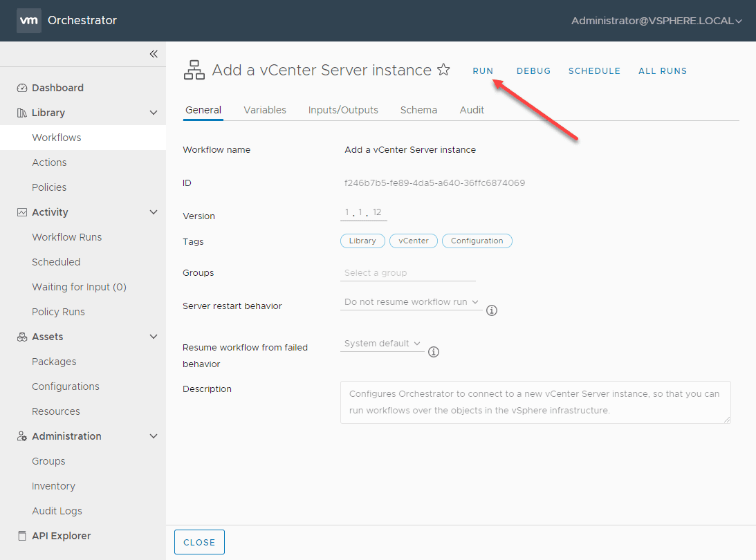The image size is (756, 560).
Task: Collapse the Library section in the sidebar
Action: [x=154, y=113]
